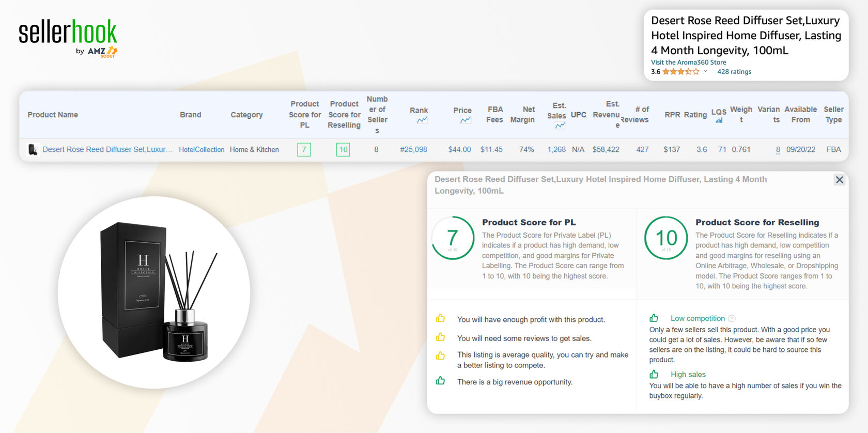Sort by RPR column header
Screen dimensions: 868x433
672,115
